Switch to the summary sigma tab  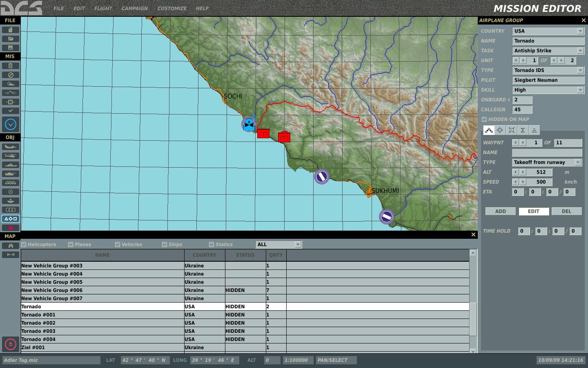tap(523, 130)
